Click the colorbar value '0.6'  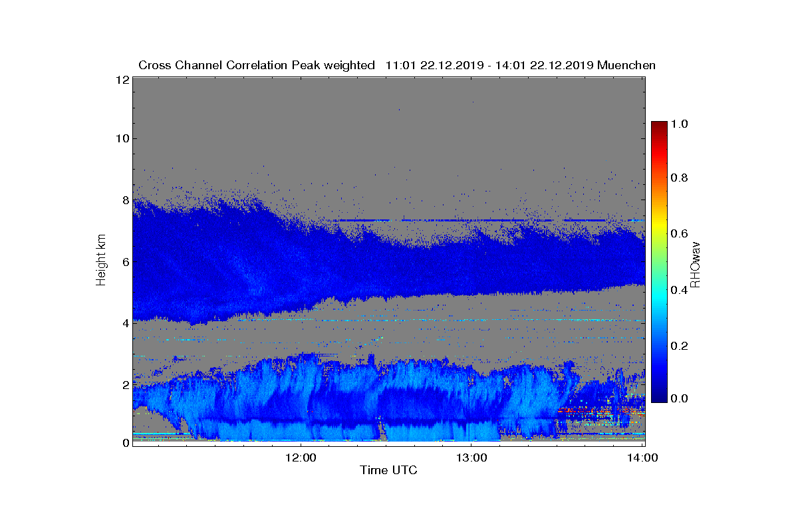click(680, 233)
